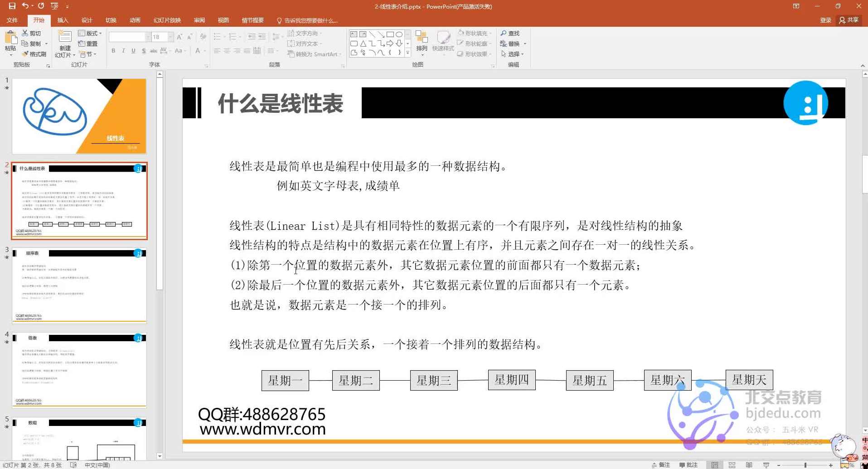Open the Find (查找) tool

(511, 33)
